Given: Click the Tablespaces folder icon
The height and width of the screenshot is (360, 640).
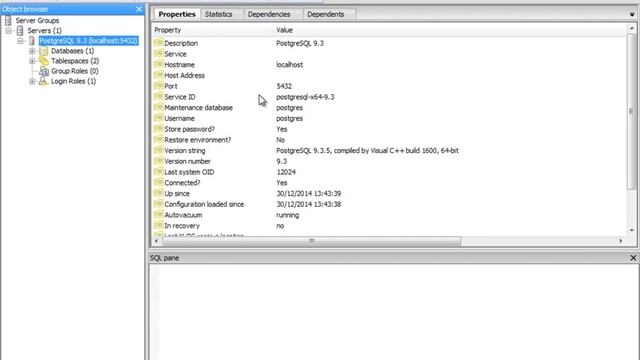Looking at the screenshot, I should click(x=43, y=61).
